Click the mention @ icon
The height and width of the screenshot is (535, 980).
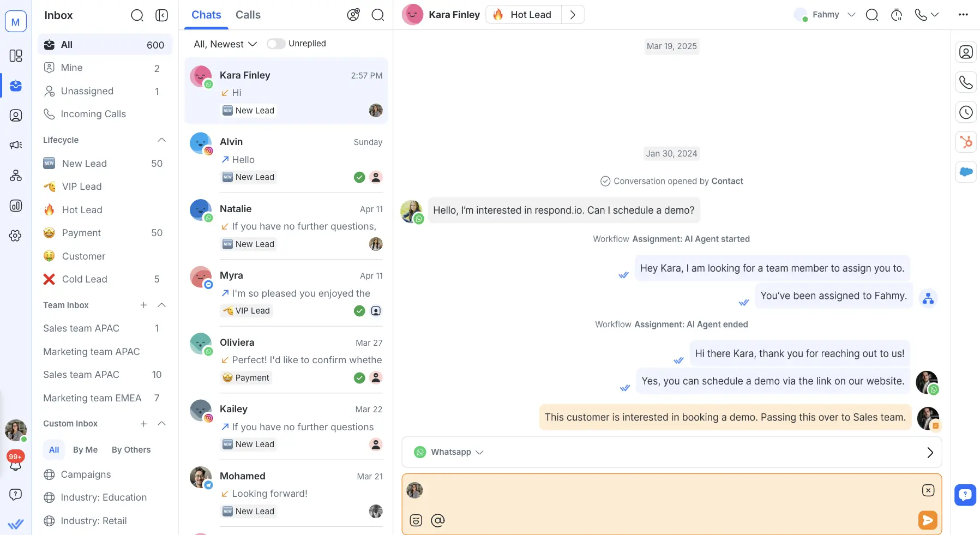point(438,520)
